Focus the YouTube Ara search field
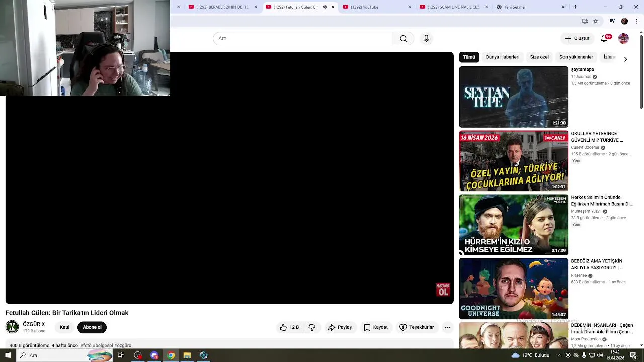Screen dimensions: 644x362 pyautogui.click(x=303, y=39)
